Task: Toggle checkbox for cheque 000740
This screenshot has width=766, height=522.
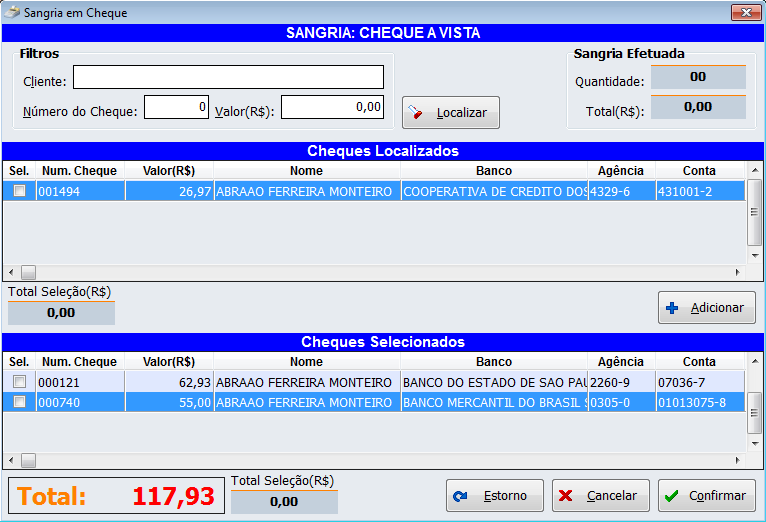Action: click(x=19, y=402)
